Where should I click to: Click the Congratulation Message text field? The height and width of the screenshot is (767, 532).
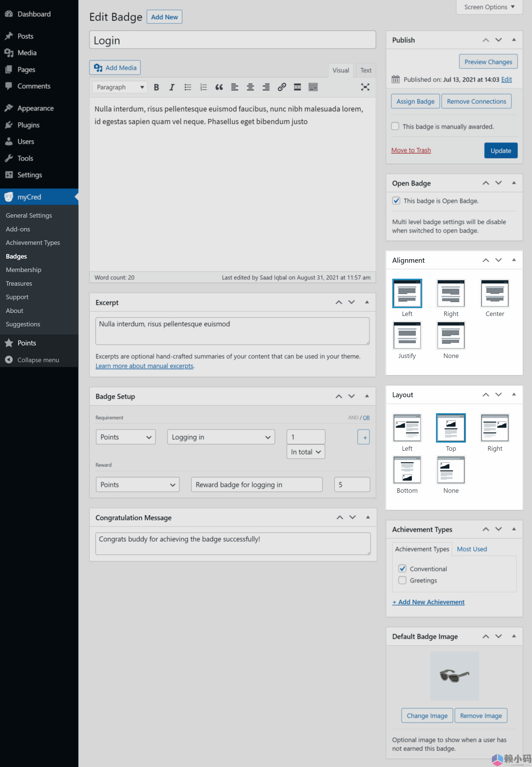[233, 543]
